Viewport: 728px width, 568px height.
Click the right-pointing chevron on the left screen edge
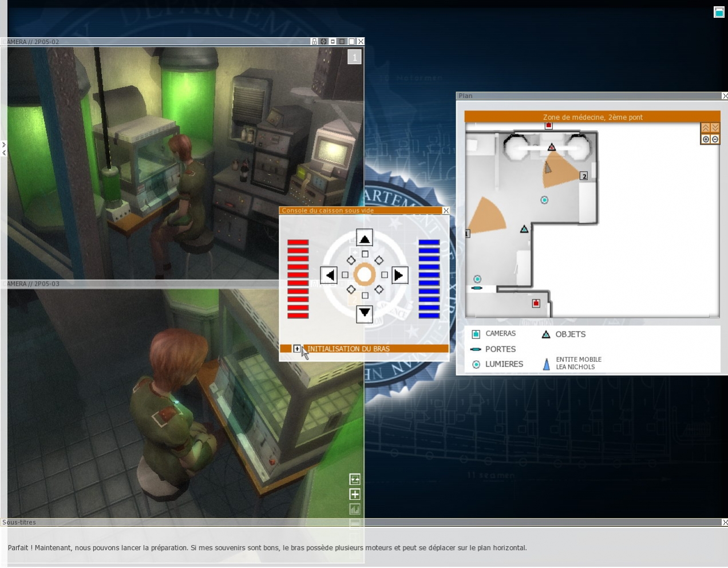click(3, 145)
